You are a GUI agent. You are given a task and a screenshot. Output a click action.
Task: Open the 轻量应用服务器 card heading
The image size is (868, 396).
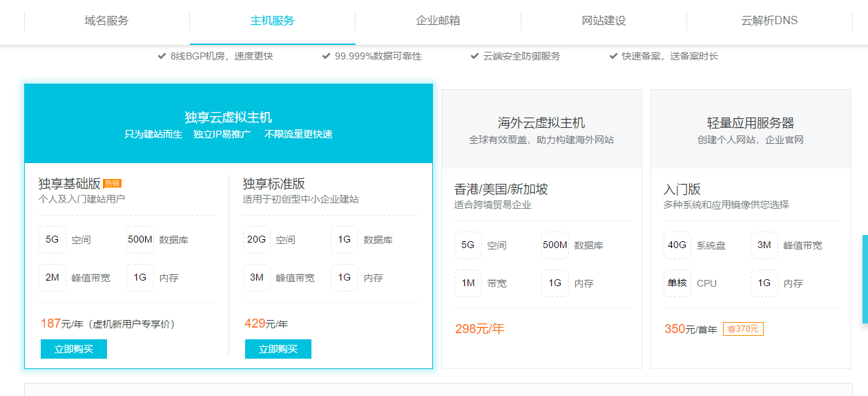(x=751, y=123)
